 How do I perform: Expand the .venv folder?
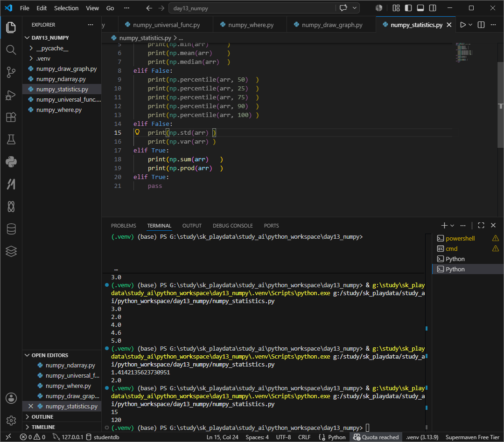pos(62,58)
